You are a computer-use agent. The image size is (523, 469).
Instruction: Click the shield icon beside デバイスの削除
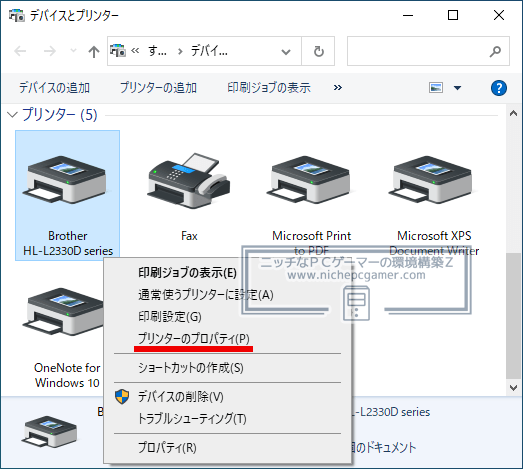(122, 397)
